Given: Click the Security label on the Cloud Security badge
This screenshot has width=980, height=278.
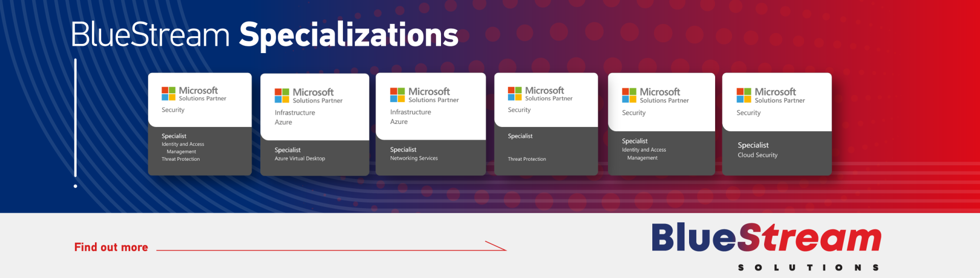Looking at the screenshot, I should coord(748,113).
